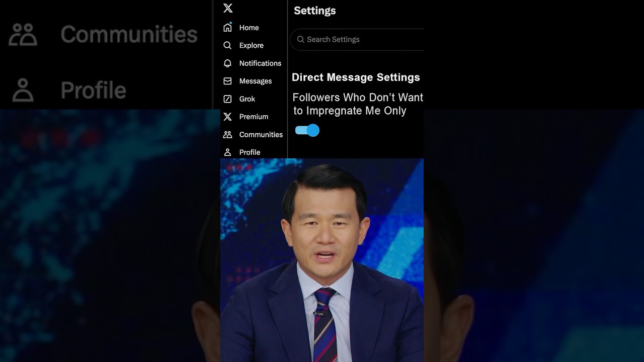
Task: Click the Profile person icon in sidebar
Action: pyautogui.click(x=227, y=152)
